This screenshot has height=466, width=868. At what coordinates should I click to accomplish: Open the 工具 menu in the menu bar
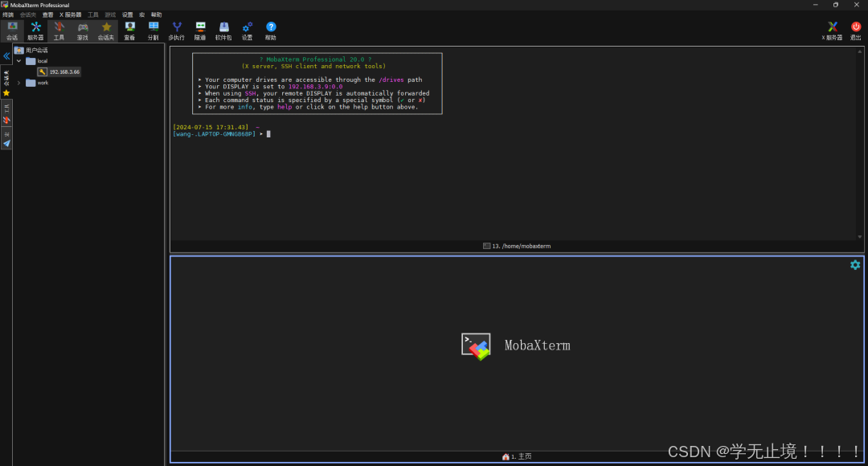tap(93, 15)
